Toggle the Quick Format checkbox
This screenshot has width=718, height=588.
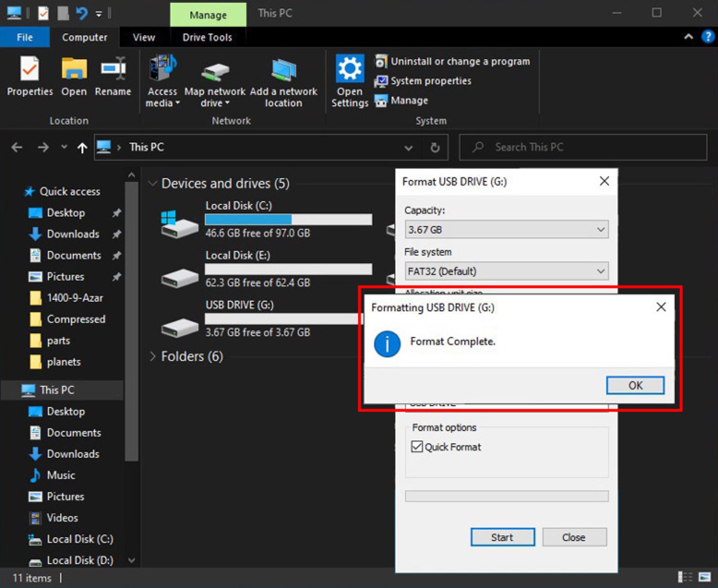tap(417, 447)
